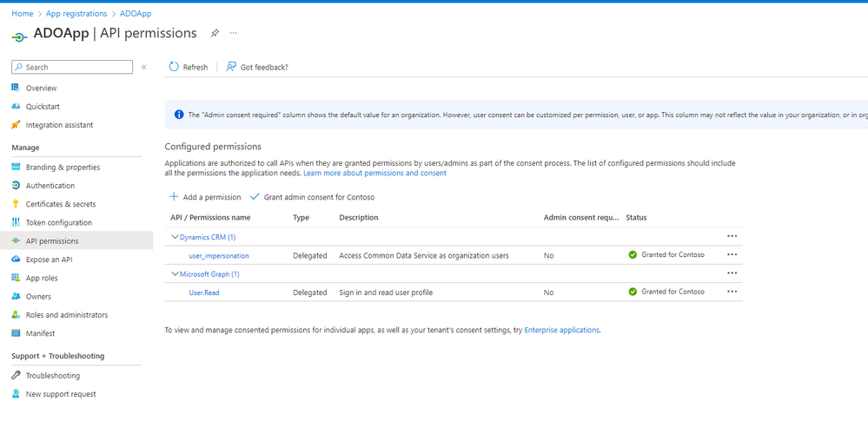This screenshot has height=421, width=868.
Task: Sort by API / Permissions name column header
Action: pyautogui.click(x=210, y=217)
